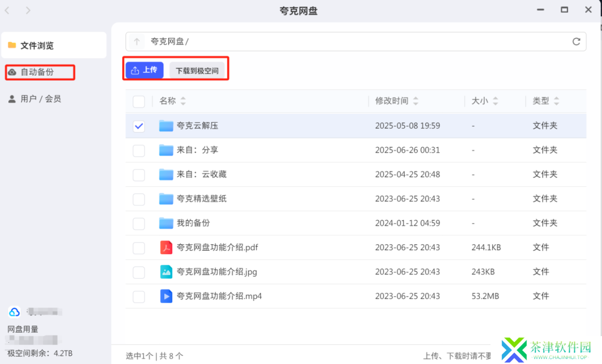The width and height of the screenshot is (602, 364).
Task: Select the checkbox of 夸克网盘功能介绍.mp4
Action: click(x=139, y=297)
